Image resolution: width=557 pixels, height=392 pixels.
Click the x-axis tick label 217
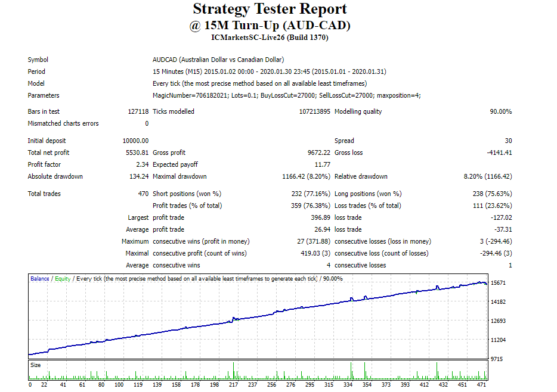coord(233,384)
